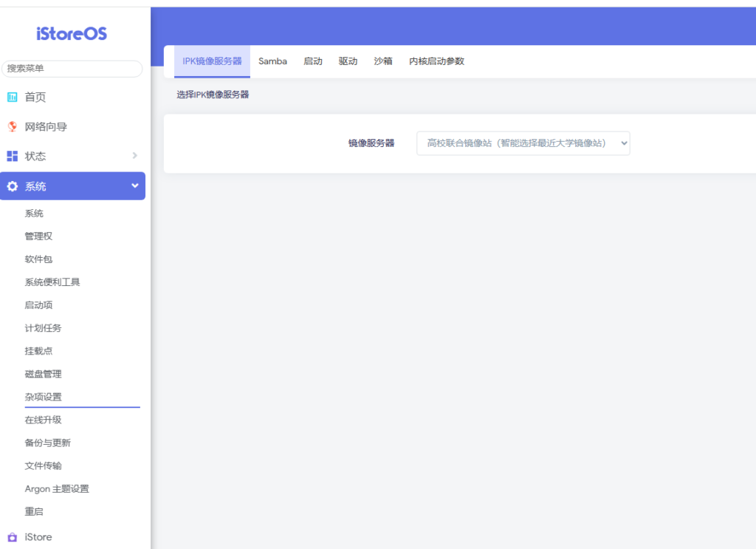Click 重启 in the sidebar
The width and height of the screenshot is (756, 549).
[34, 511]
